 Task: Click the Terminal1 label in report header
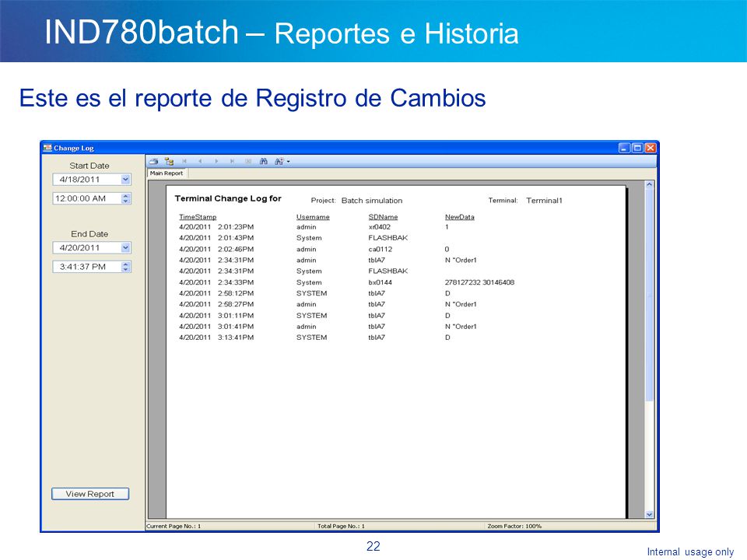(545, 201)
